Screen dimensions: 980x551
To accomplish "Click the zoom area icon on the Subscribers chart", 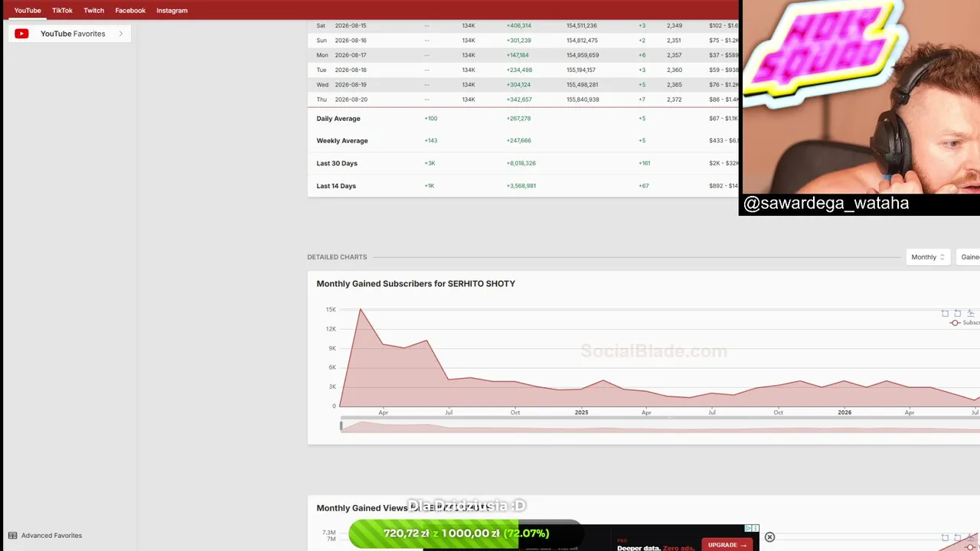I will point(945,313).
